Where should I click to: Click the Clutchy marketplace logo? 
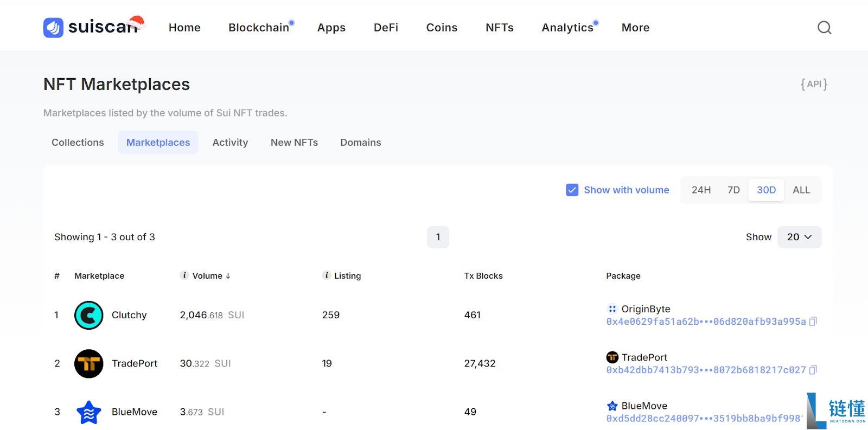(x=88, y=315)
